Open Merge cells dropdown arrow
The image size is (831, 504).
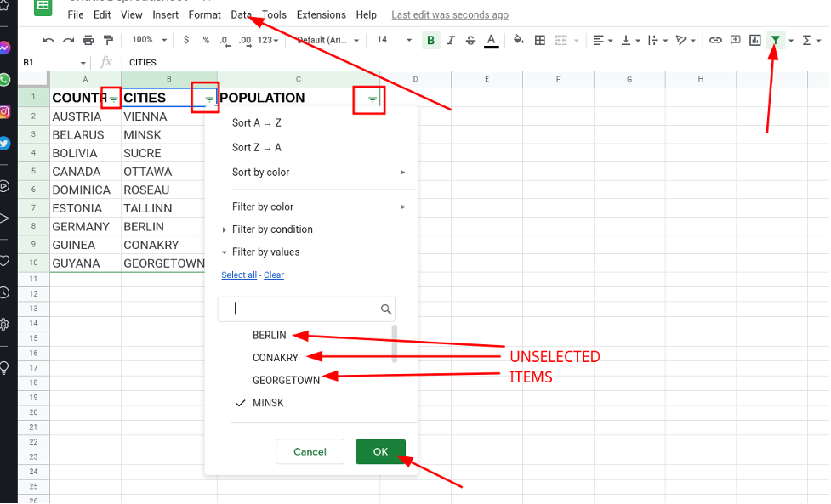click(x=577, y=41)
